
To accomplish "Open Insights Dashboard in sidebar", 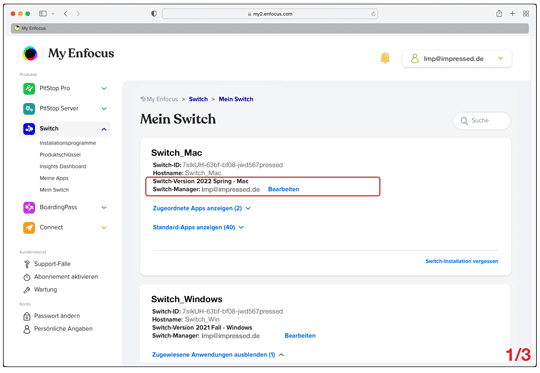I will [63, 166].
